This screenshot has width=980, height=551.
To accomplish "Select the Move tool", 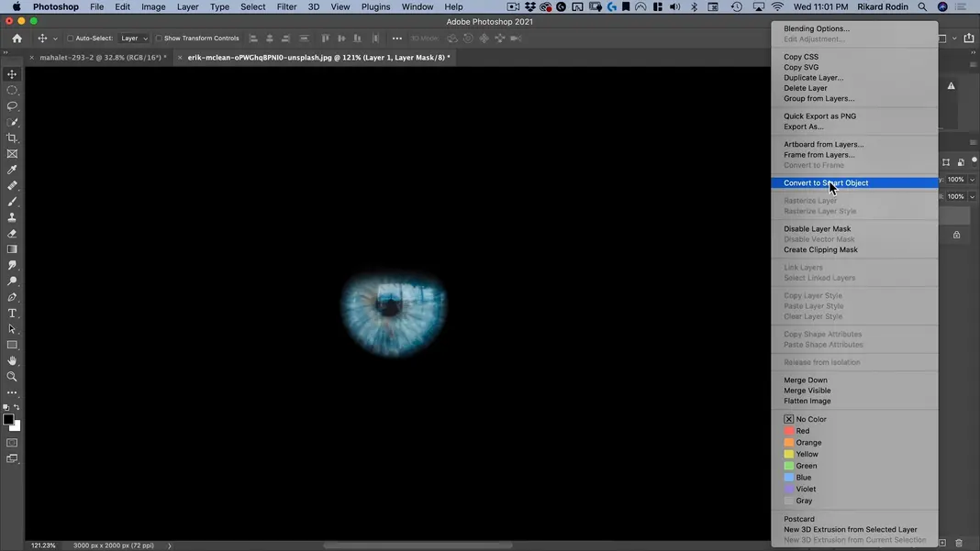I will (x=12, y=74).
